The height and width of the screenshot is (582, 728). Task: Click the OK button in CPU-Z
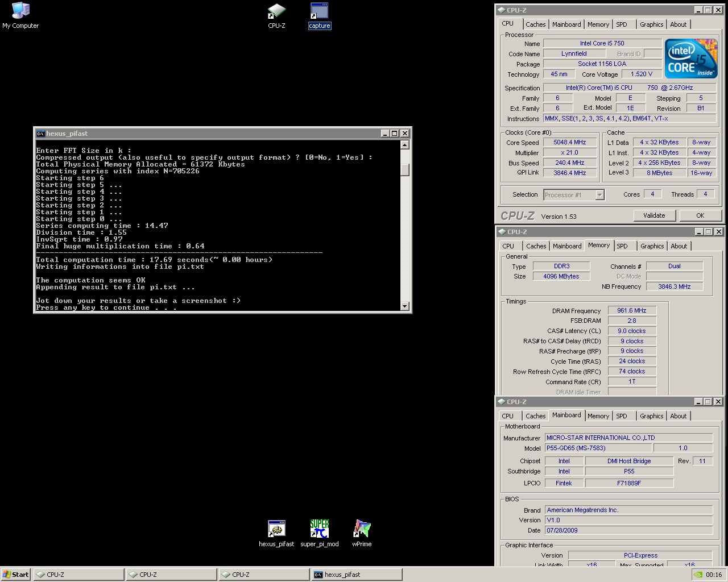click(x=700, y=215)
